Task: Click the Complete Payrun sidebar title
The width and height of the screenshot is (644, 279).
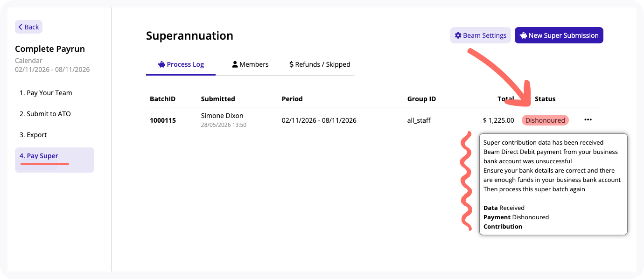Action: [50, 49]
